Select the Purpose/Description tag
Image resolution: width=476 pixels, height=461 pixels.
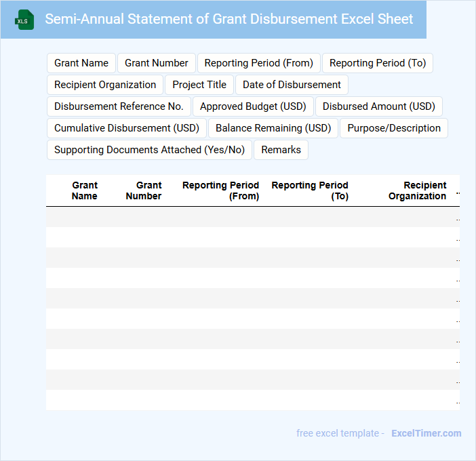tap(394, 128)
